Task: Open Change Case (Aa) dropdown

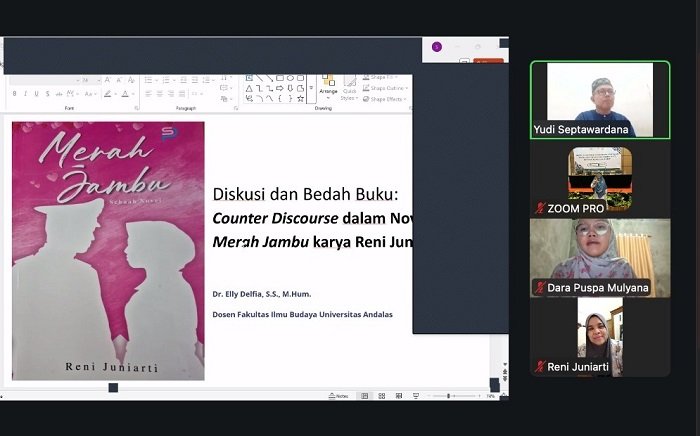Action: point(91,94)
